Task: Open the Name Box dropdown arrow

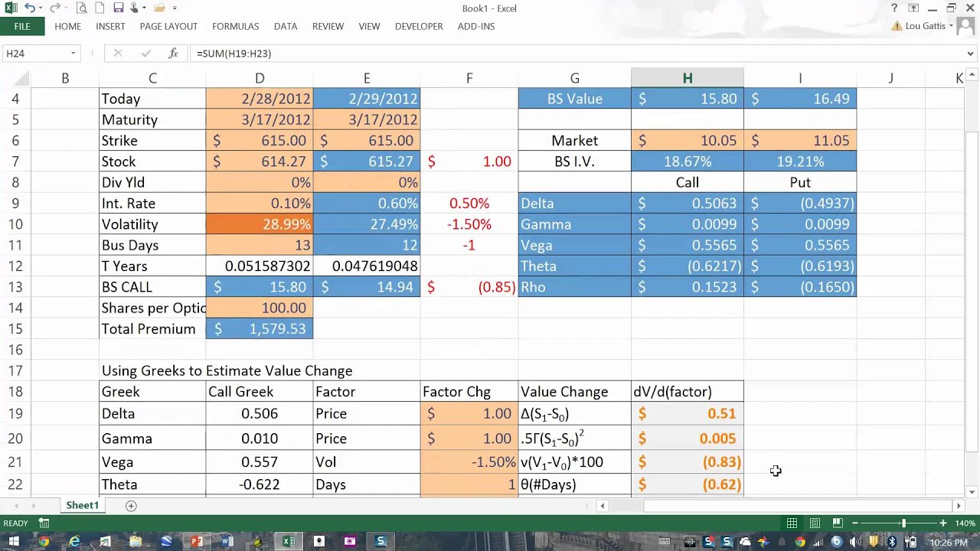Action: [73, 54]
